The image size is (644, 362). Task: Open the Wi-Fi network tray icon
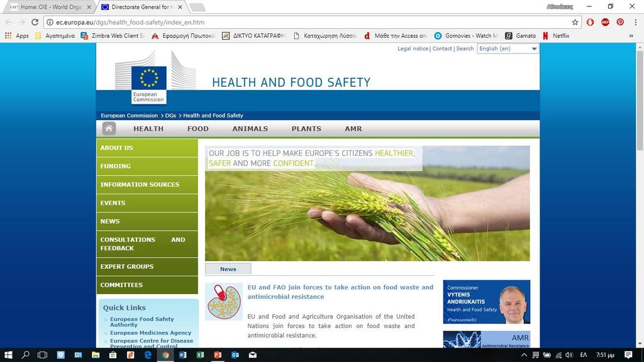pyautogui.click(x=558, y=354)
